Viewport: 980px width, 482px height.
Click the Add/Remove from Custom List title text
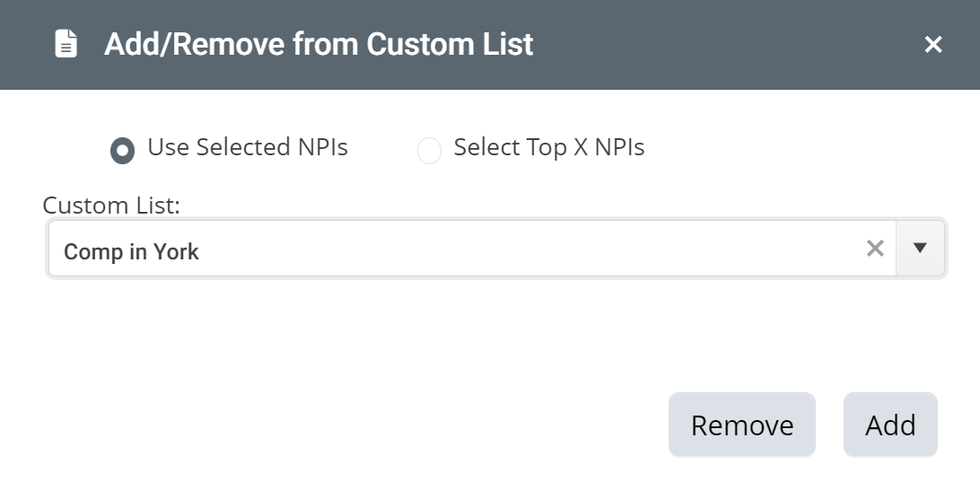[319, 44]
